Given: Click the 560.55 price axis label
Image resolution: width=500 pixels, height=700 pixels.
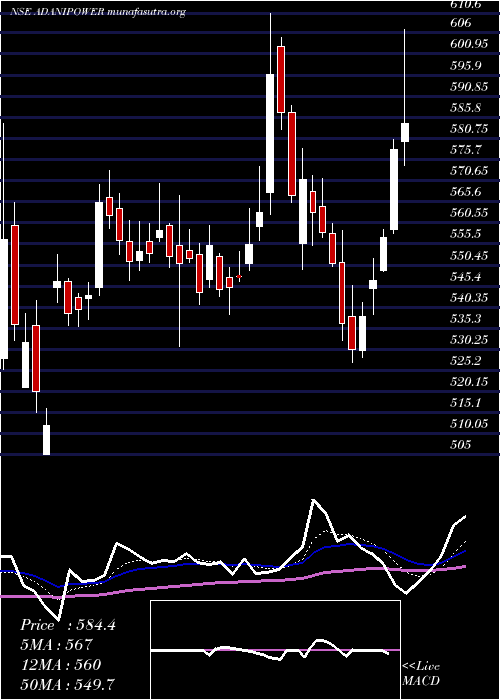Looking at the screenshot, I should [469, 213].
